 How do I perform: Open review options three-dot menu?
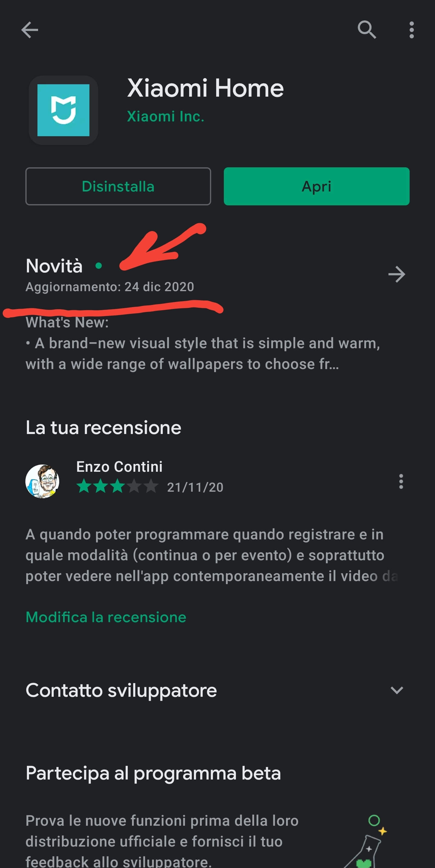401,481
